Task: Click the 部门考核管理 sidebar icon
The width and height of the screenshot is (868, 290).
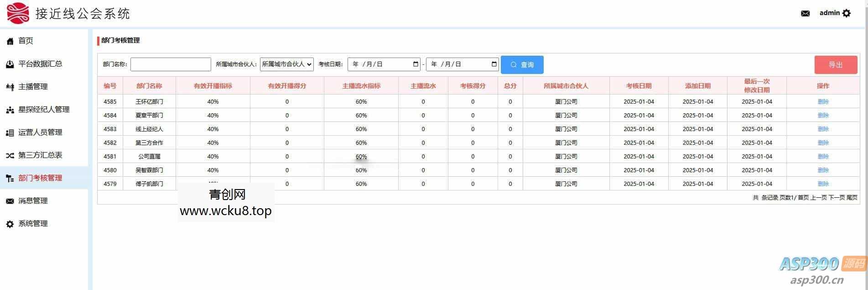Action: (10, 178)
